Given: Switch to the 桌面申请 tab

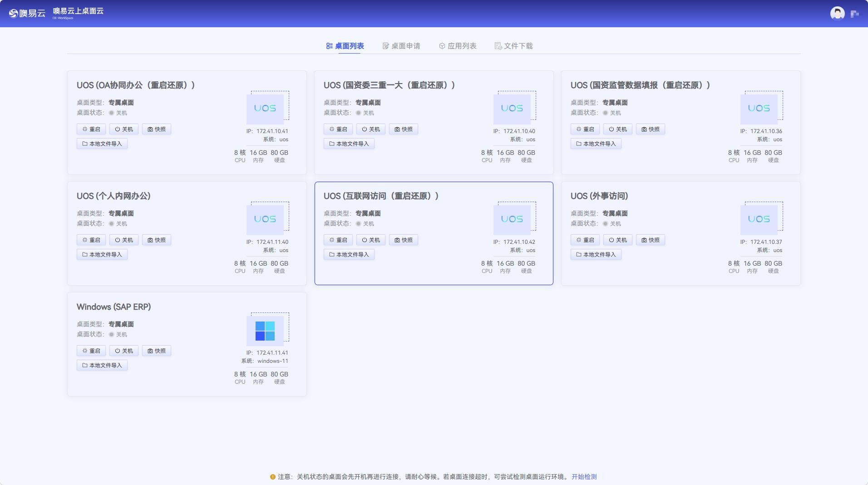Looking at the screenshot, I should (x=401, y=46).
